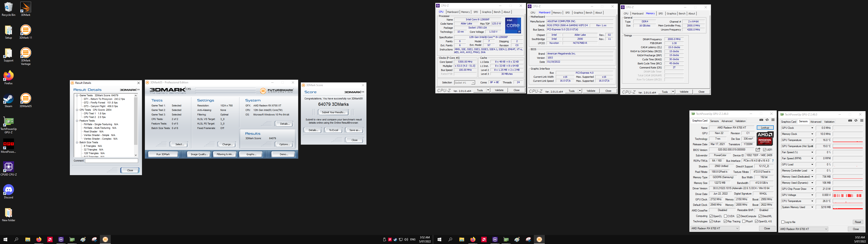This screenshot has width=868, height=244.
Task: Launch the 3DMark05 desktop shortcut
Action: click(26, 101)
